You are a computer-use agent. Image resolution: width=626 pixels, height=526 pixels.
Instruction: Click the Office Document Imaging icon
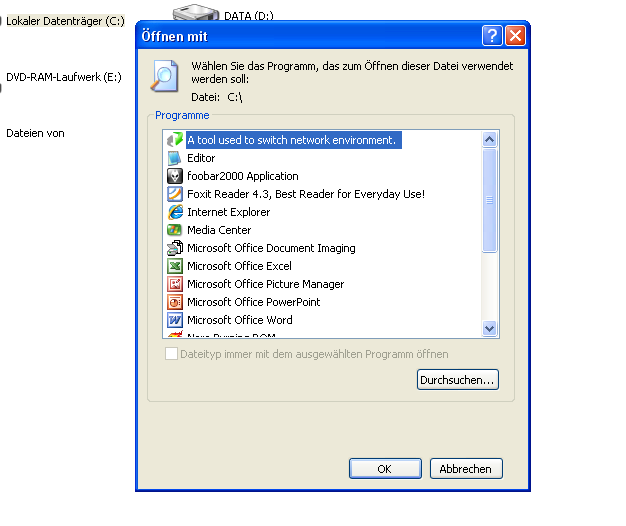174,248
